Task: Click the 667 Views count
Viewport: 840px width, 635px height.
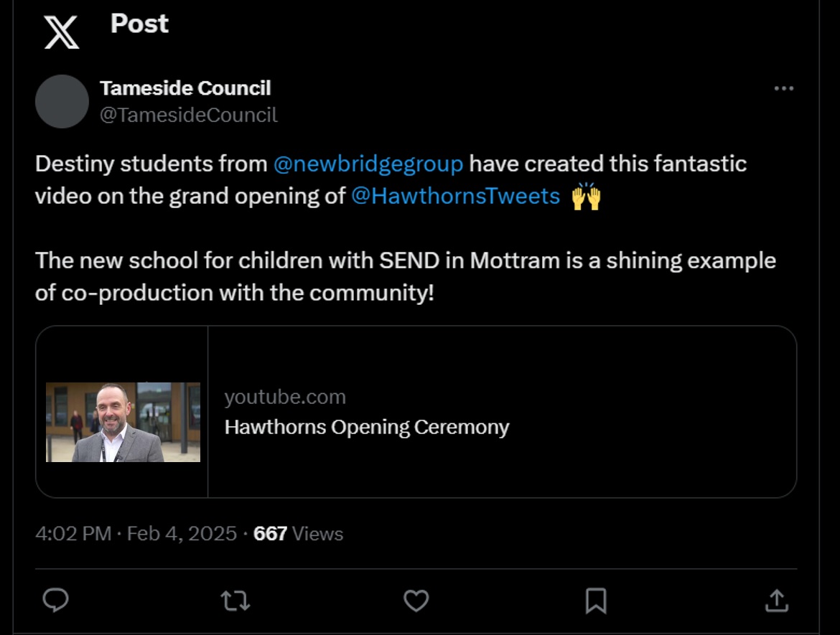Action: pyautogui.click(x=298, y=534)
